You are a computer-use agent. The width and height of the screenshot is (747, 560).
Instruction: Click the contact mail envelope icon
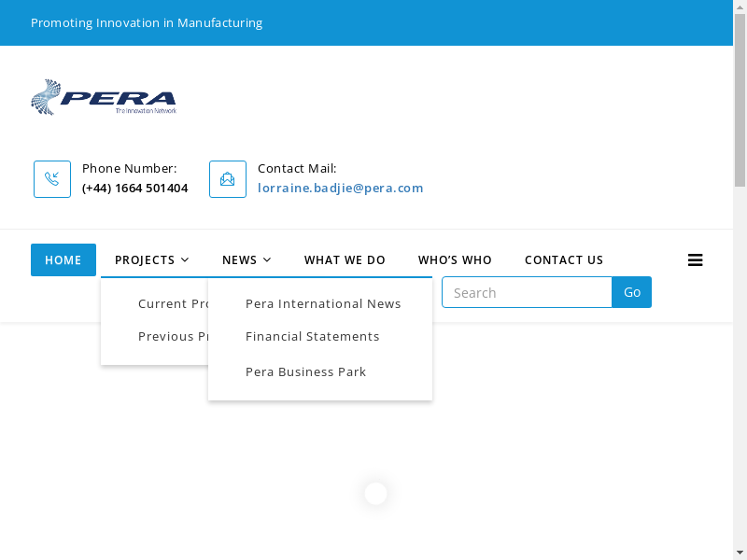click(x=228, y=179)
